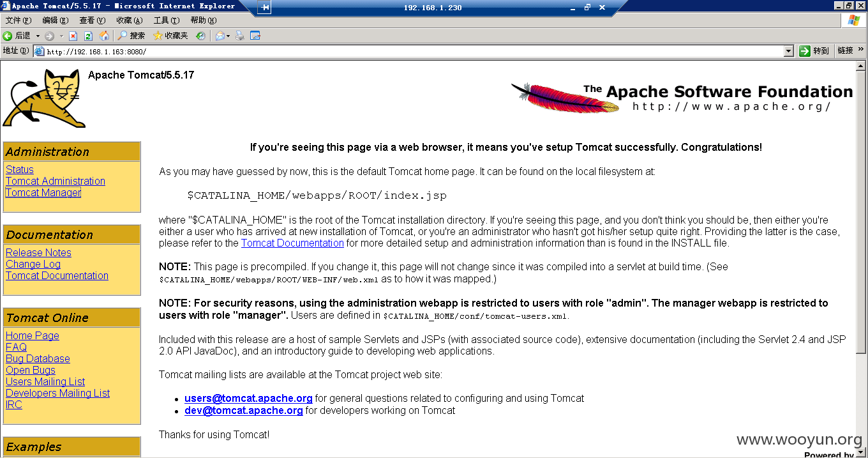Print the page with printer icon
868x458 pixels.
(x=240, y=36)
